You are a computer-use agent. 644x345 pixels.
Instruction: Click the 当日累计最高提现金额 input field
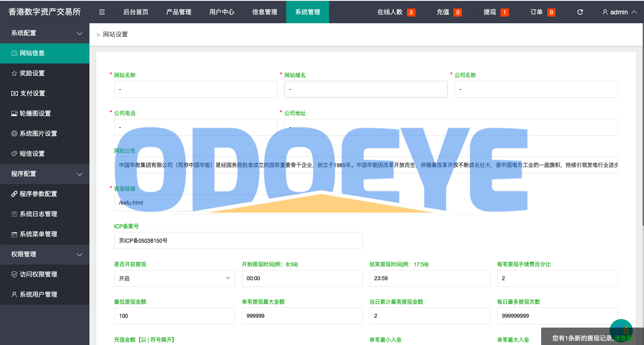[x=430, y=316]
